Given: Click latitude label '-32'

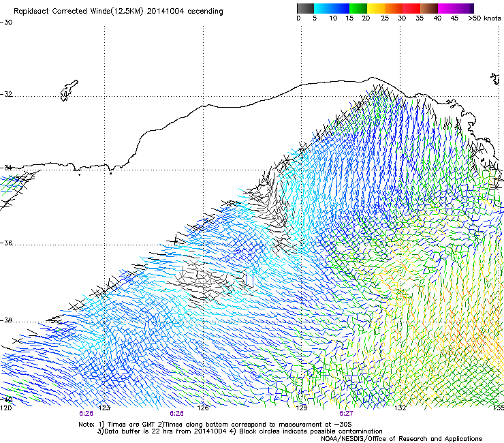Looking at the screenshot, I should click(6, 94).
